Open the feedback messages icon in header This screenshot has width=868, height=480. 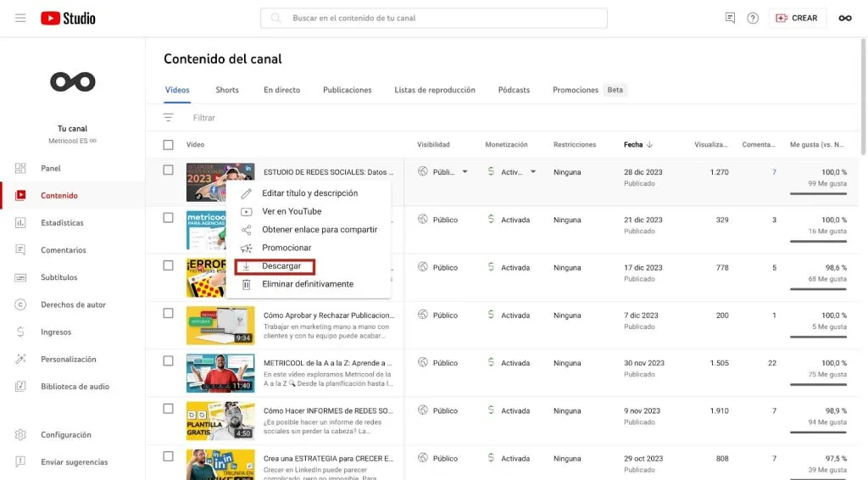click(x=730, y=18)
